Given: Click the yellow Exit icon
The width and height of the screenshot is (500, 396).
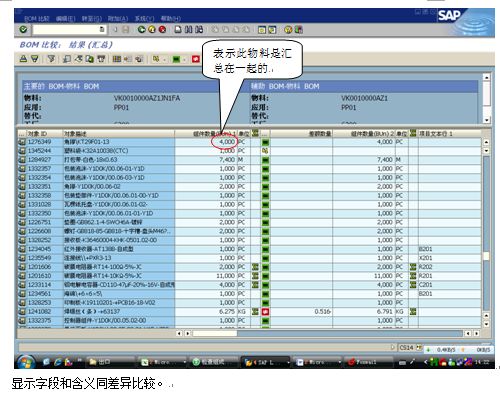Looking at the screenshot, I should [x=152, y=30].
